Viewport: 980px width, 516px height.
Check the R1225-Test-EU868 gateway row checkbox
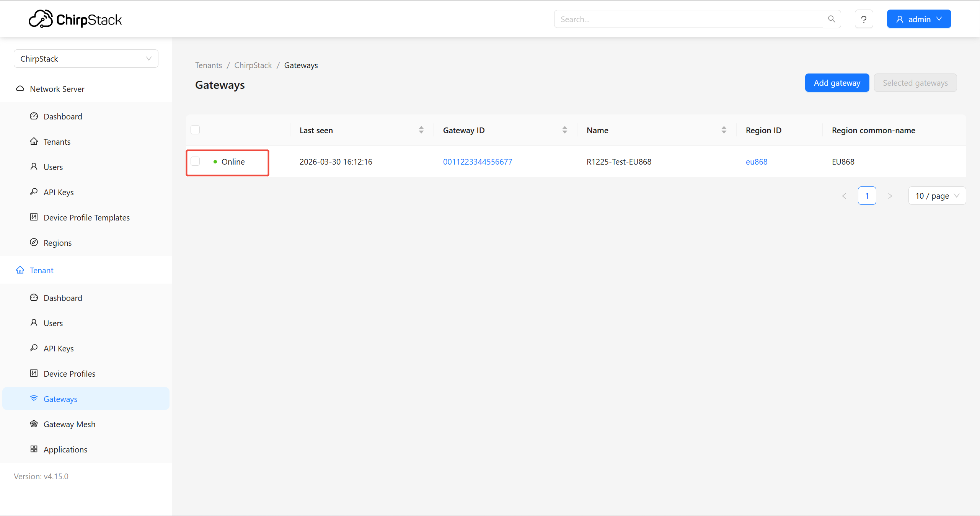point(195,162)
